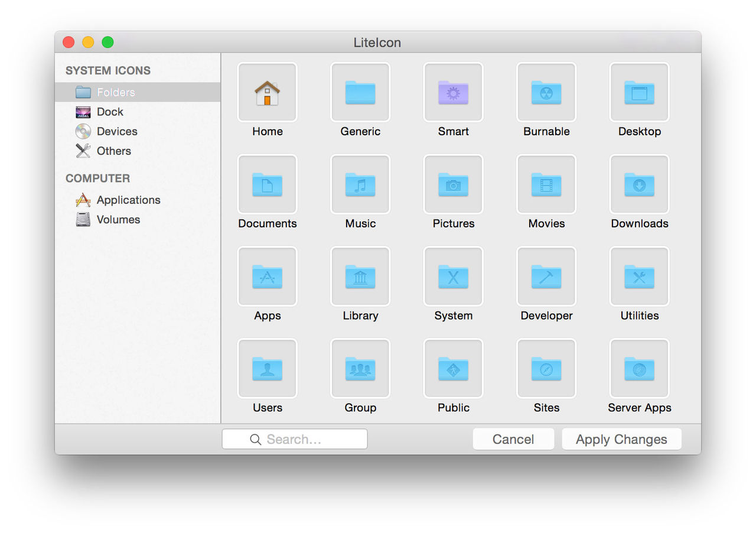Switch to the Dock category
This screenshot has height=533, width=756.
coord(138,112)
